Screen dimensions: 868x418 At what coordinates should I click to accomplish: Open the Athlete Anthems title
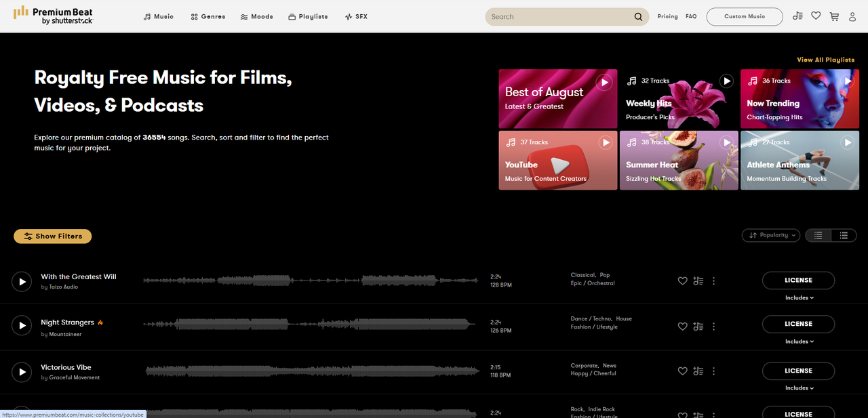point(778,165)
